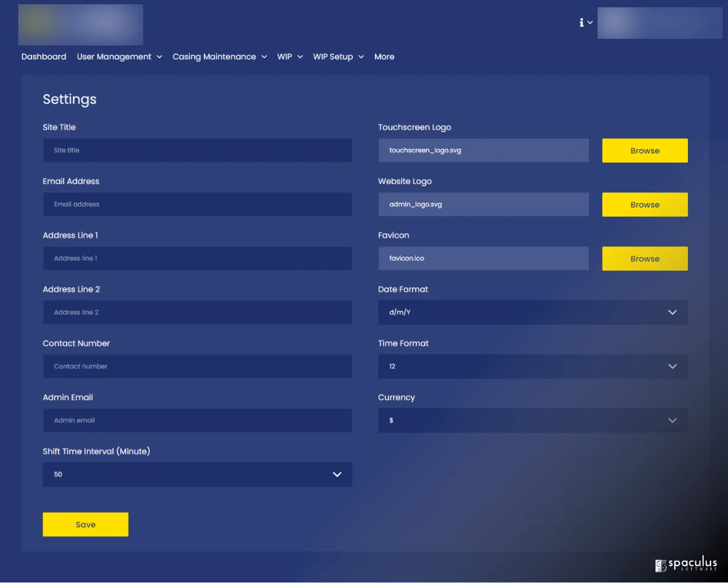Open the WIP menu
Image resolution: width=728 pixels, height=583 pixels.
pos(289,56)
